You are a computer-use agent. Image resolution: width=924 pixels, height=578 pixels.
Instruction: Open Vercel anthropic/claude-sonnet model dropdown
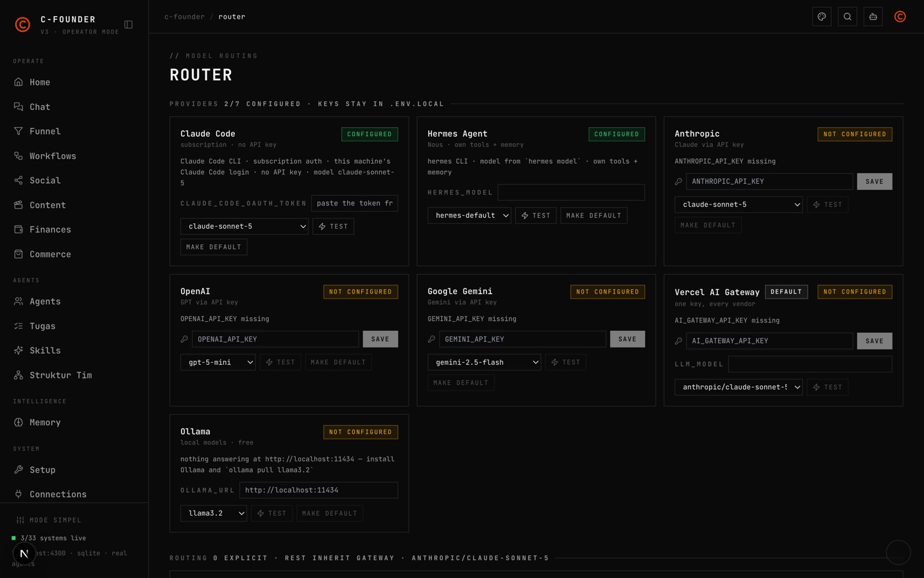pyautogui.click(x=739, y=387)
